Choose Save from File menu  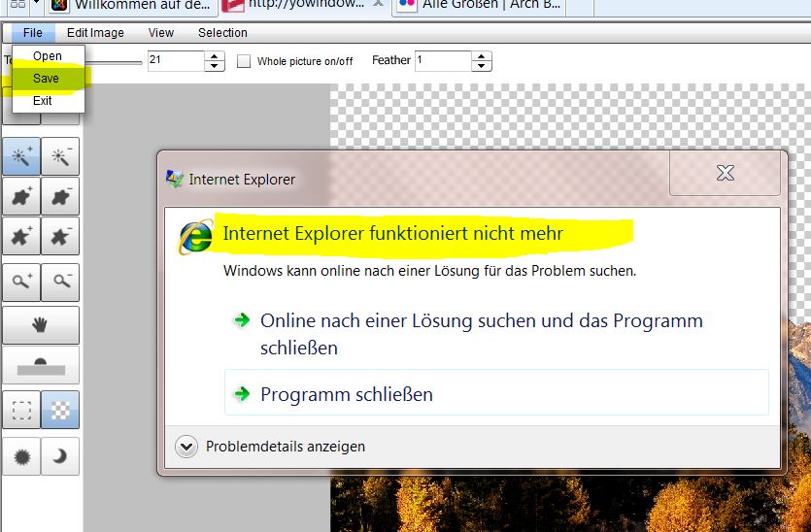(48, 78)
